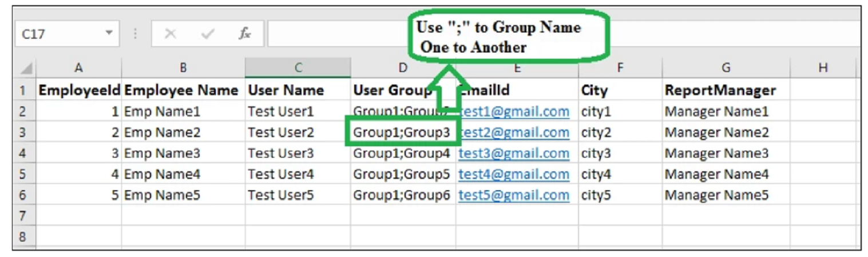Select column H header
The width and height of the screenshot is (868, 257).
coord(823,69)
